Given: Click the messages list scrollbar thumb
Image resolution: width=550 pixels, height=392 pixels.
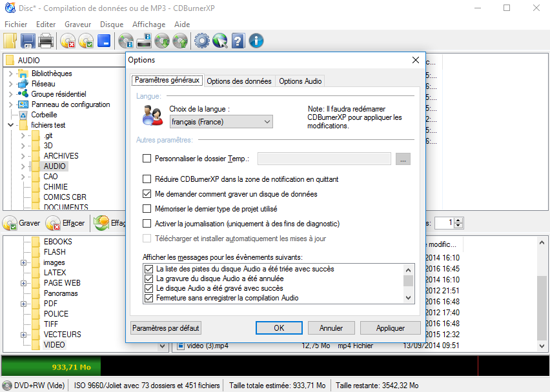Looking at the screenshot, I should 408,281.
